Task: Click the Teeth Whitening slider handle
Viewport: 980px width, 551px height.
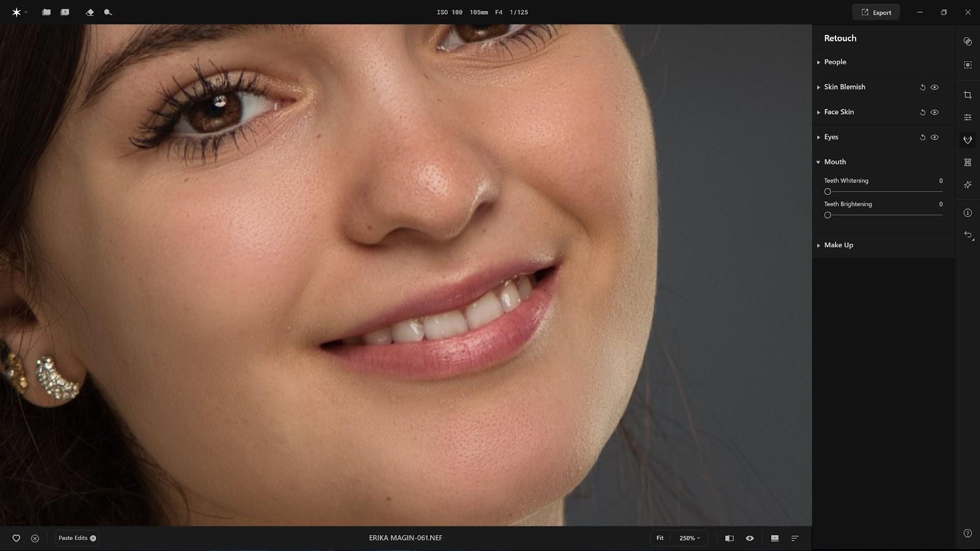Action: (827, 192)
